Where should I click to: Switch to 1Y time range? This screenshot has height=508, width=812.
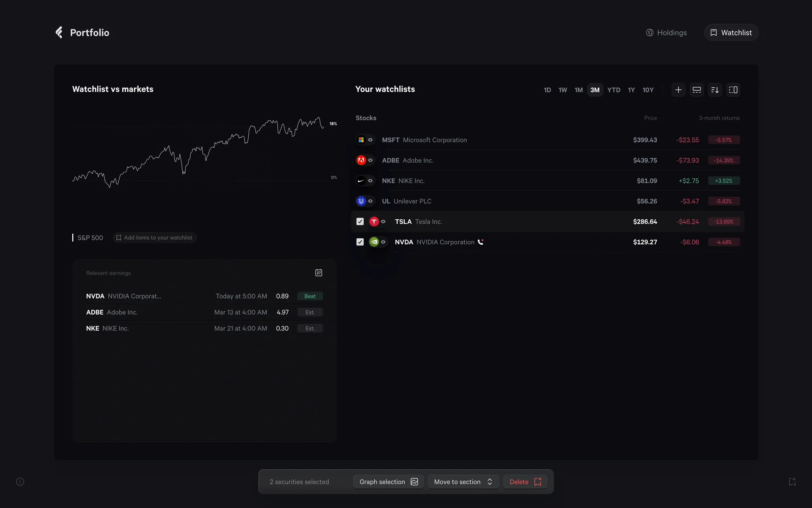(631, 90)
